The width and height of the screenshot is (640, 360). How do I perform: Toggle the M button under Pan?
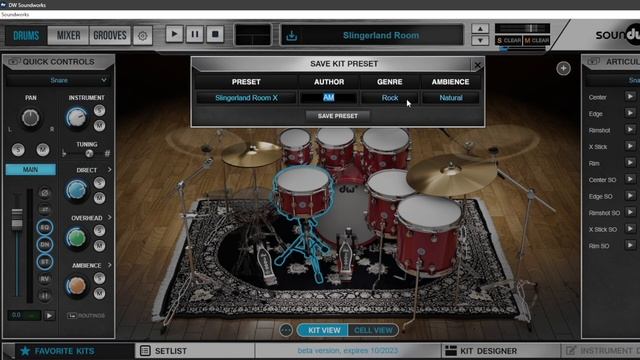click(42, 150)
